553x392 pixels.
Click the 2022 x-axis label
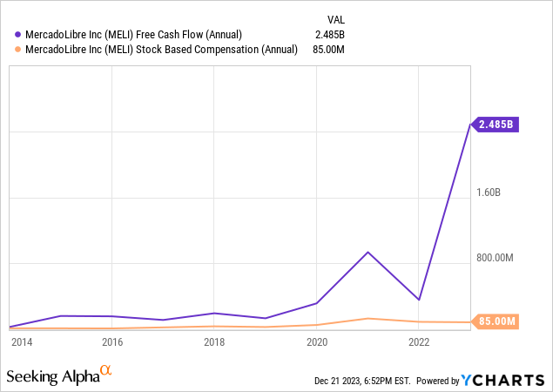pos(419,341)
